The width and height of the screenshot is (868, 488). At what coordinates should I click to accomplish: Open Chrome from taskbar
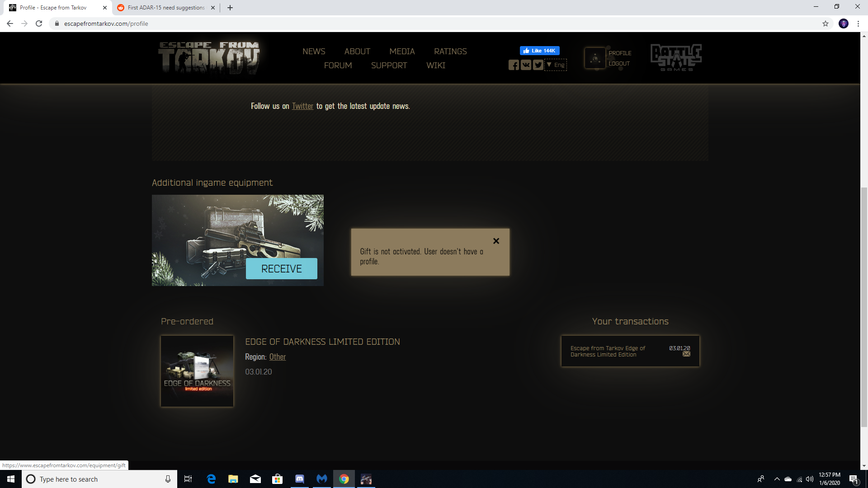click(344, 479)
